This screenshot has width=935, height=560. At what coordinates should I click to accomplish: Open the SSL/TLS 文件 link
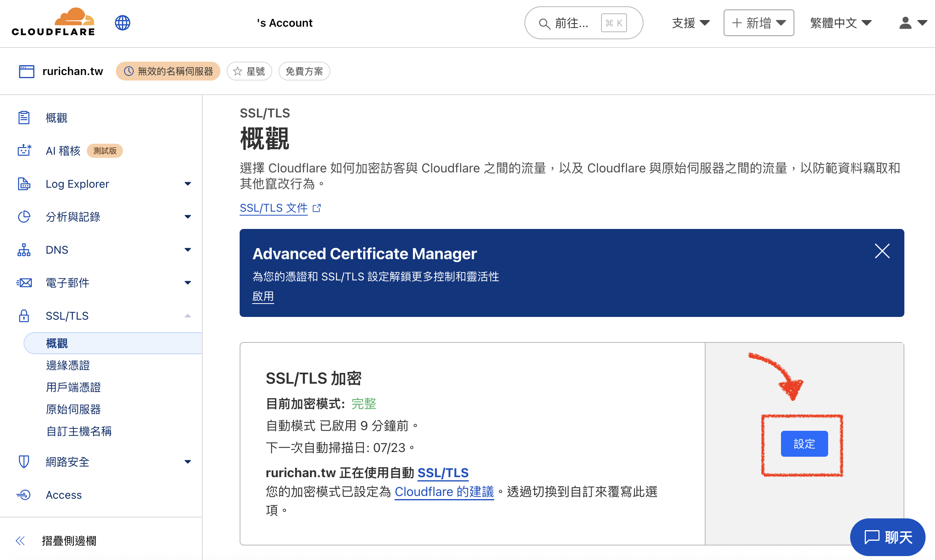pyautogui.click(x=274, y=208)
